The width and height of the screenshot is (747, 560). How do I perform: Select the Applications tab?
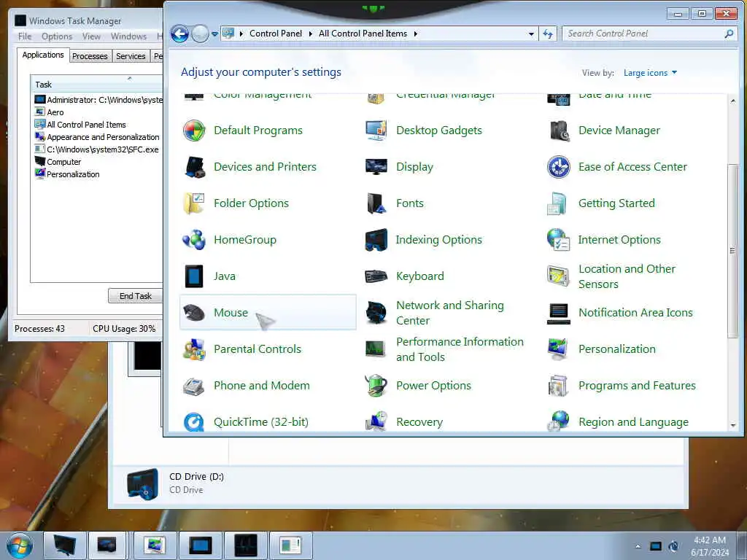tap(43, 55)
